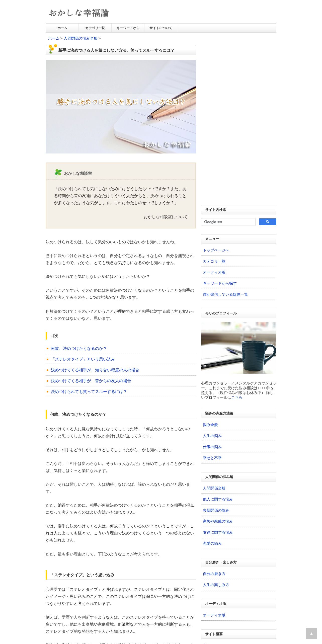Click the サイト概要 sidebar heading
The height and width of the screenshot is (644, 322).
pyautogui.click(x=238, y=634)
